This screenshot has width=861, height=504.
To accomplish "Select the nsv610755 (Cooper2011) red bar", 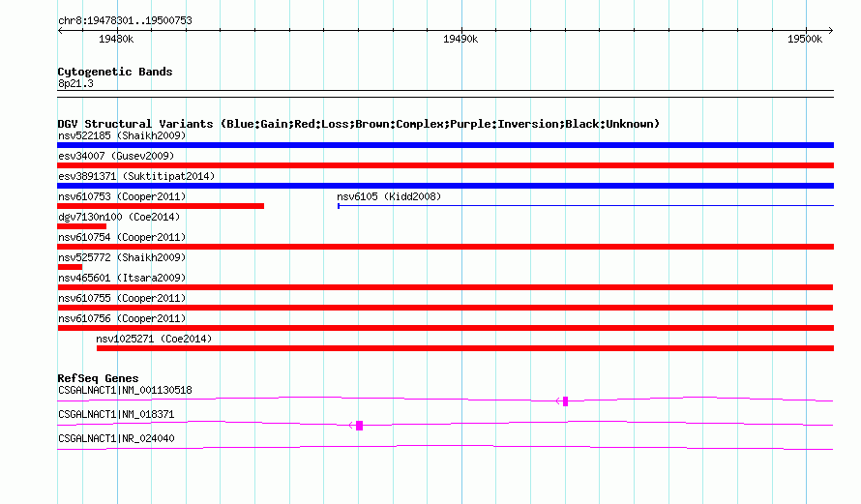I will coord(445,308).
